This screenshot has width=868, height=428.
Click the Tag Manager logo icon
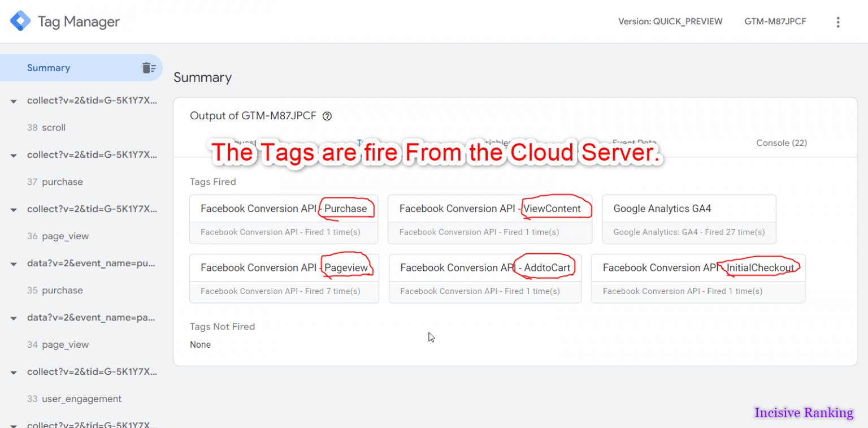[x=20, y=21]
